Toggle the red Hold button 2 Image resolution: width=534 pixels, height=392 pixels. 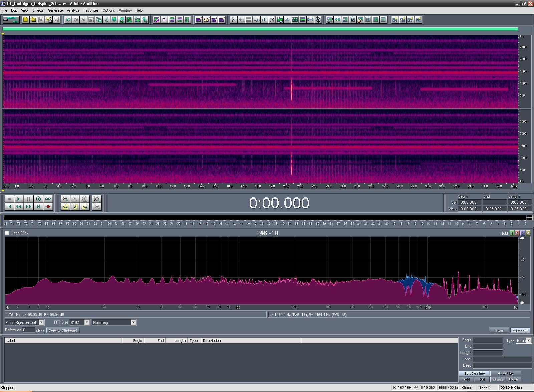[x=517, y=233]
